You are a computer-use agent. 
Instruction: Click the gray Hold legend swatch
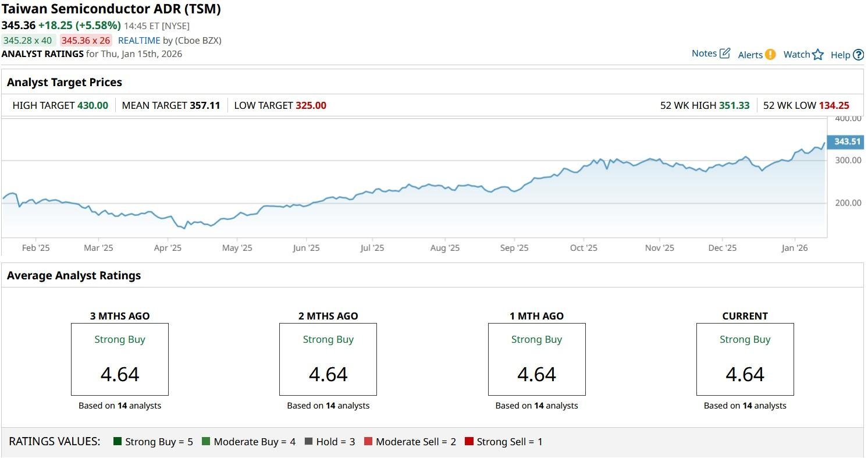(308, 442)
